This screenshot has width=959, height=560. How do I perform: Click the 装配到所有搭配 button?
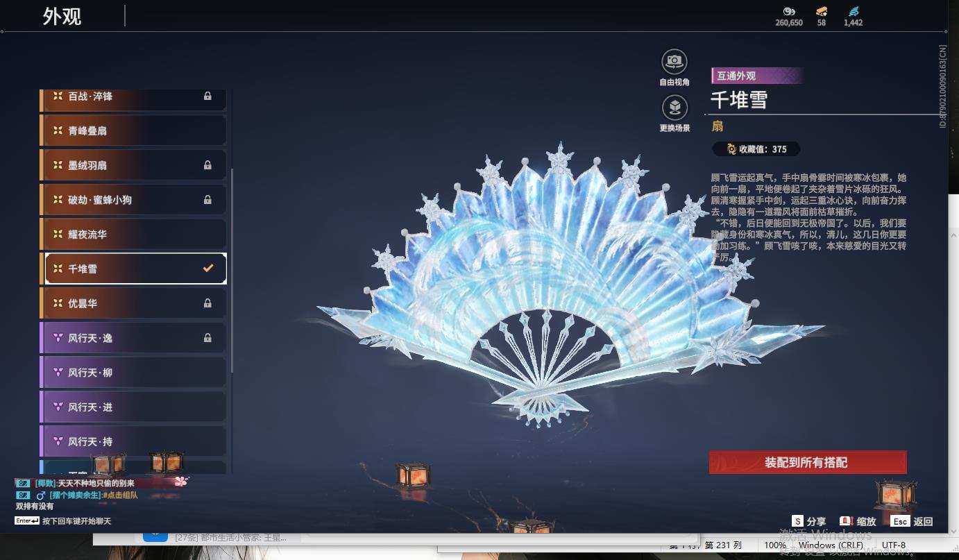coord(808,462)
